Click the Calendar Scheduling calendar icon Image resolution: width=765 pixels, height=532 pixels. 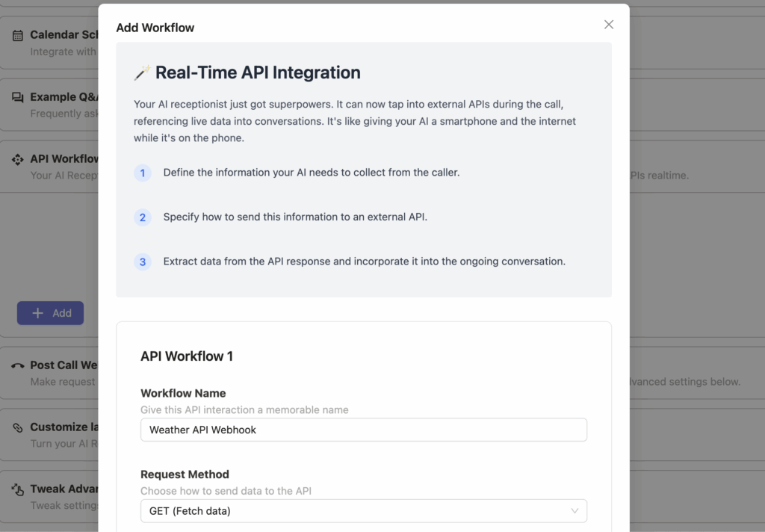tap(18, 35)
